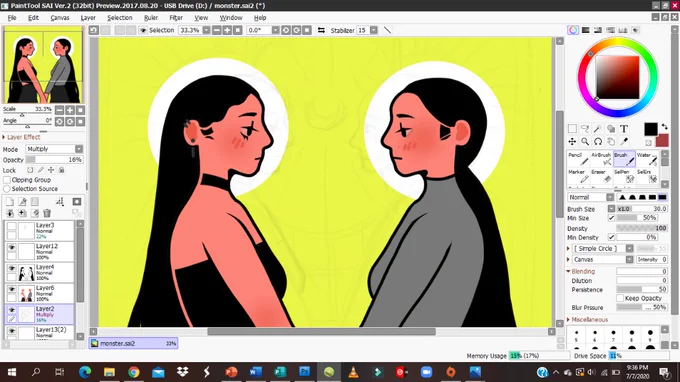680x382 pixels.
Task: Flip the canvas view horizontally
Action: tap(321, 30)
